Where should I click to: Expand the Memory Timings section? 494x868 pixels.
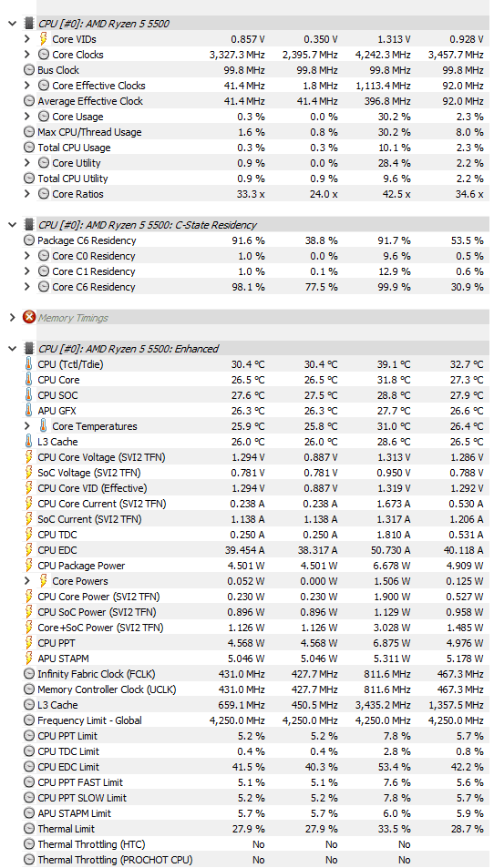tap(12, 318)
